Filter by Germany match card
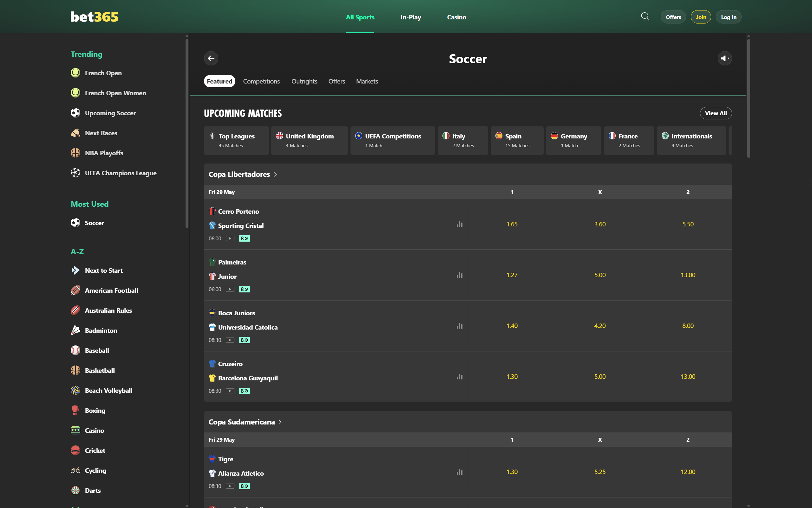 click(x=573, y=140)
